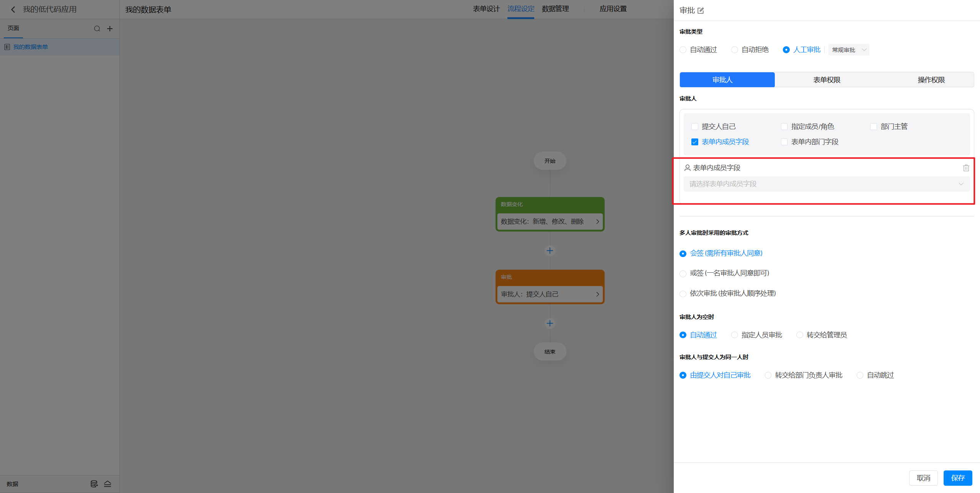
Task: Click the 取消 button
Action: click(x=923, y=478)
